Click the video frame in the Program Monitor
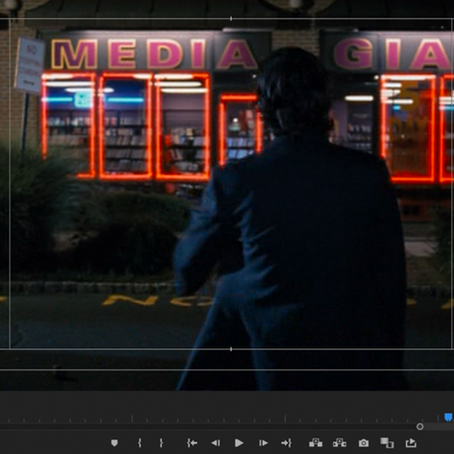 point(227,195)
